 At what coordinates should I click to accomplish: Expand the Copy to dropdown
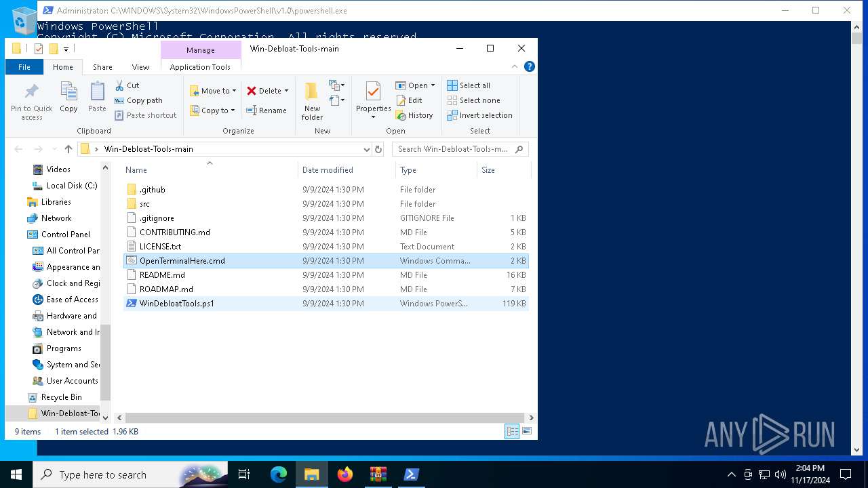tap(233, 110)
